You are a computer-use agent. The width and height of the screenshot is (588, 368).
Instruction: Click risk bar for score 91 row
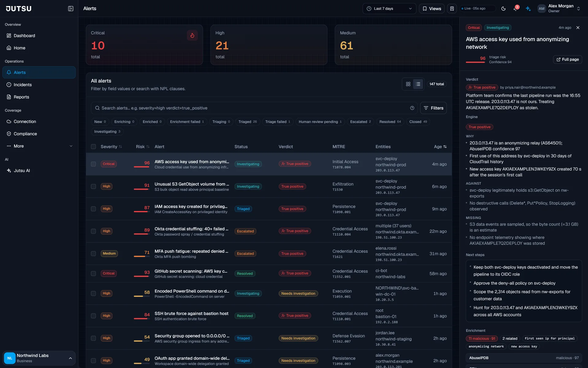(x=141, y=189)
